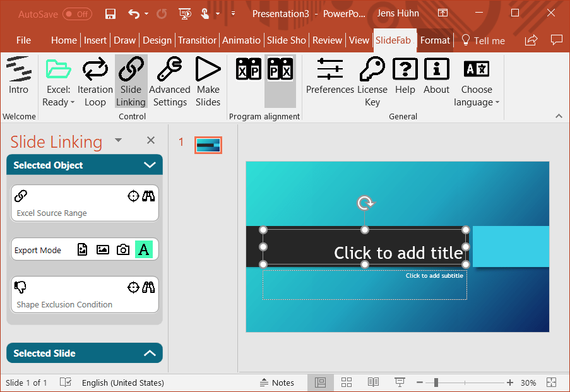Undo the last action
Image resolution: width=570 pixels, height=392 pixels.
pyautogui.click(x=134, y=14)
